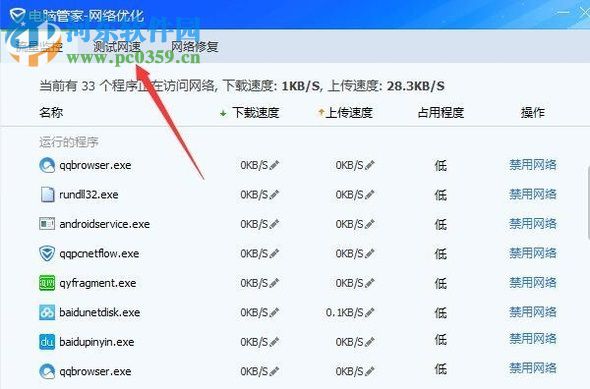The height and width of the screenshot is (389, 590).
Task: Click the 0.1KB/S upload value of baidunetdisk.exe
Action: 345,312
